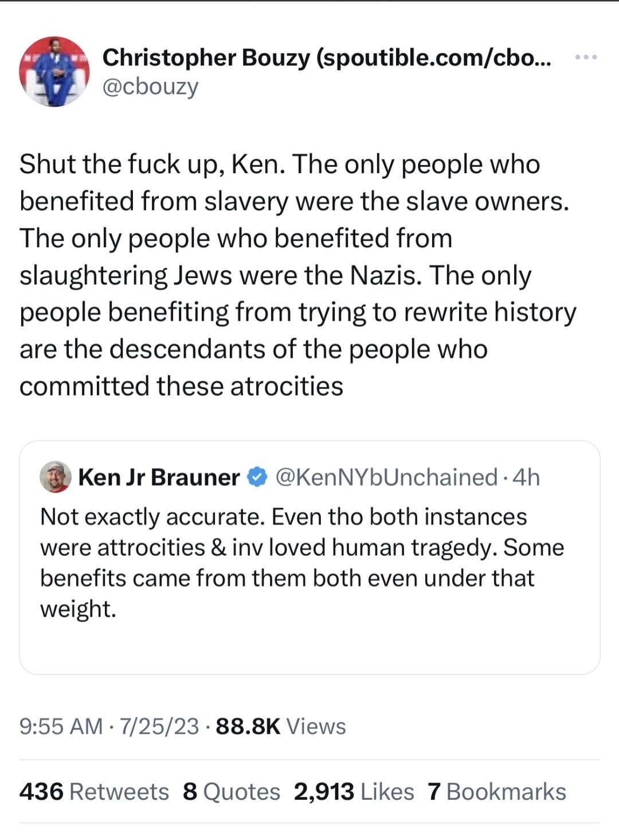Image resolution: width=619 pixels, height=840 pixels.
Task: Click the 7/25/23 post date
Action: pyautogui.click(x=159, y=726)
